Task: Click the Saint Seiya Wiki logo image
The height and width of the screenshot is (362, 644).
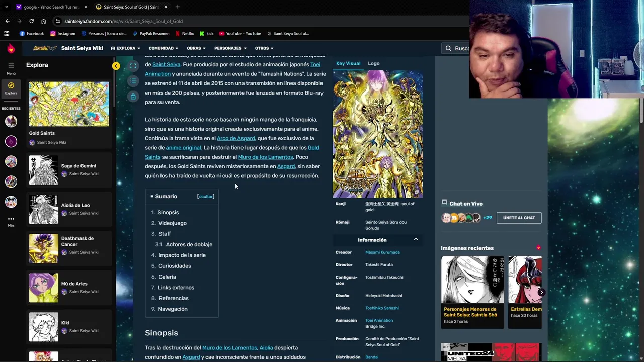Action: coord(44,48)
